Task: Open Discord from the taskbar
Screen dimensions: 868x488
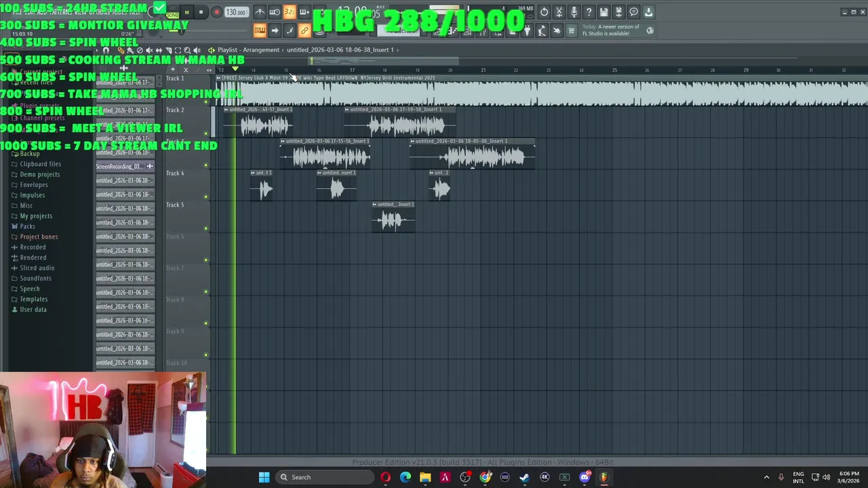Action: pos(585,477)
